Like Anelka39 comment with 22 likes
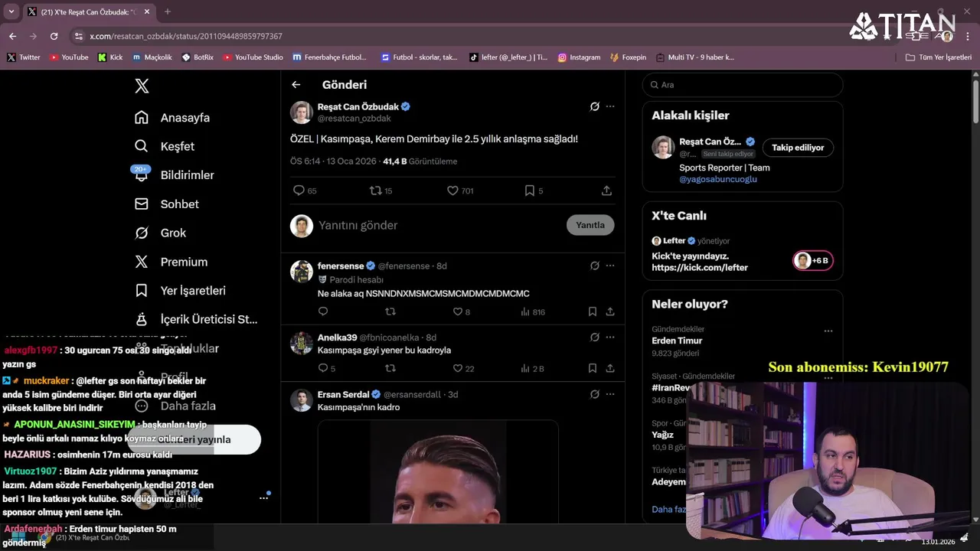The image size is (980, 551). [457, 368]
